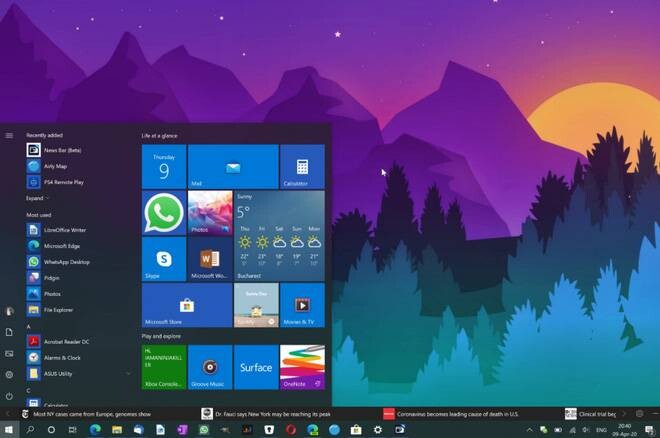This screenshot has width=660, height=438.
Task: Open the OneNote tile
Action: pyautogui.click(x=302, y=367)
